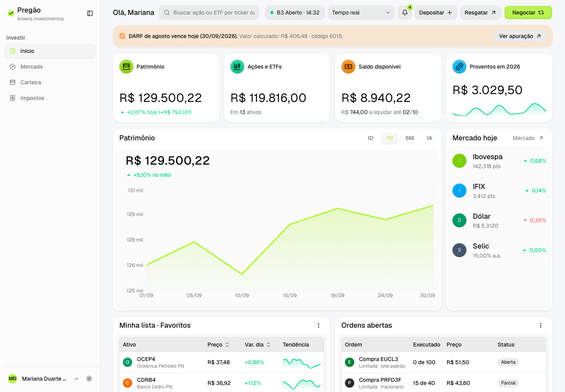The image size is (565, 392).
Task: Click the Negociar button
Action: pos(528,13)
